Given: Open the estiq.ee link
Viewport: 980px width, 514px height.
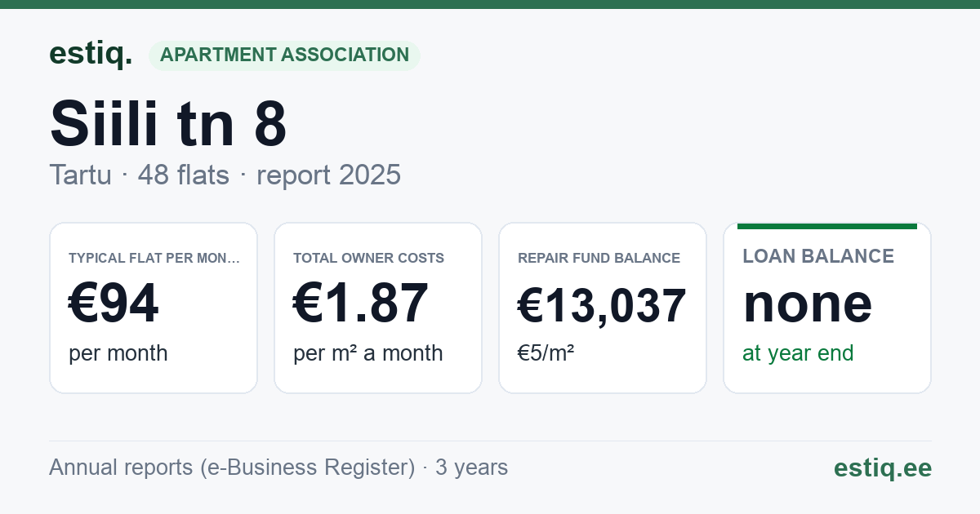Looking at the screenshot, I should [x=882, y=467].
